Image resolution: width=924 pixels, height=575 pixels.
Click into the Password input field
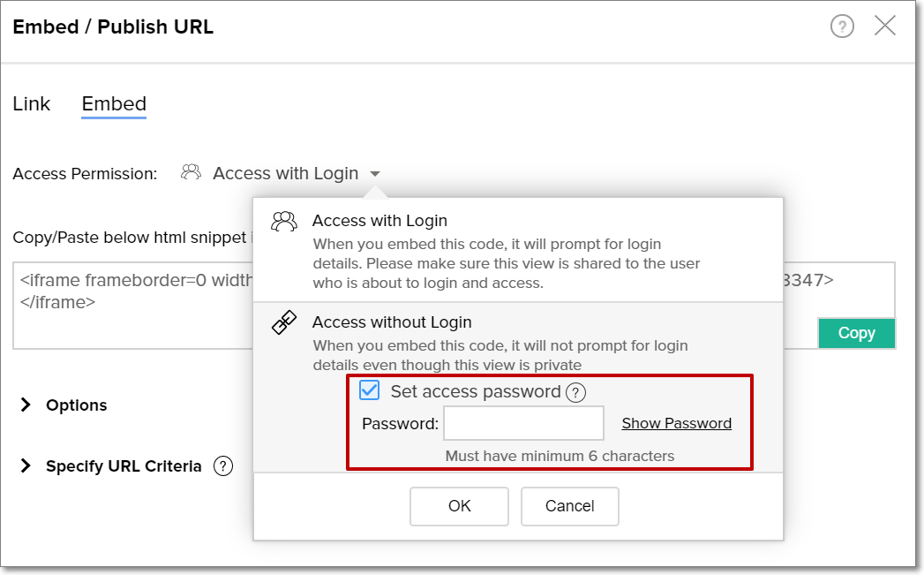523,423
